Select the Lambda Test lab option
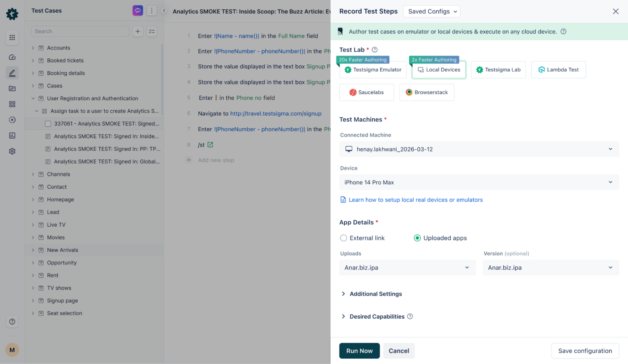 558,70
